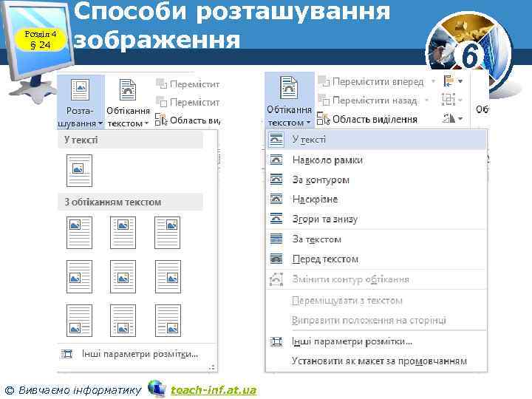Click the 'За текстом' wrap icon
The height and width of the screenshot is (399, 532).
(x=276, y=239)
